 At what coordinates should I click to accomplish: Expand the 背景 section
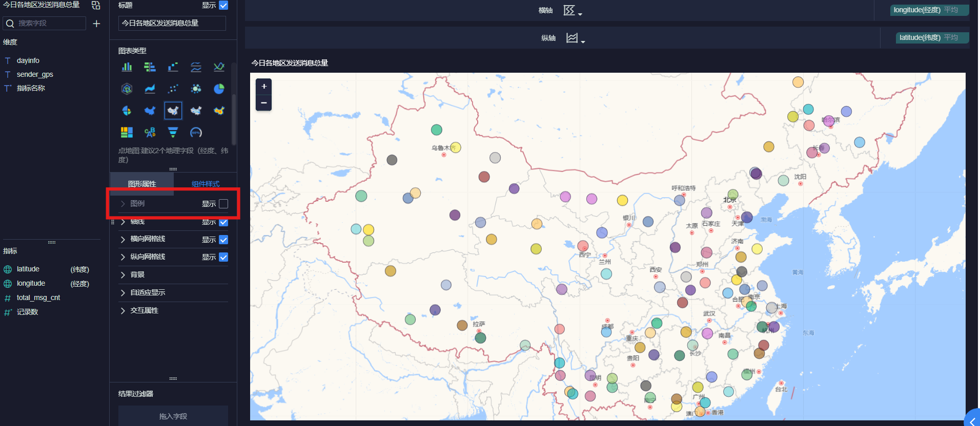(x=122, y=275)
